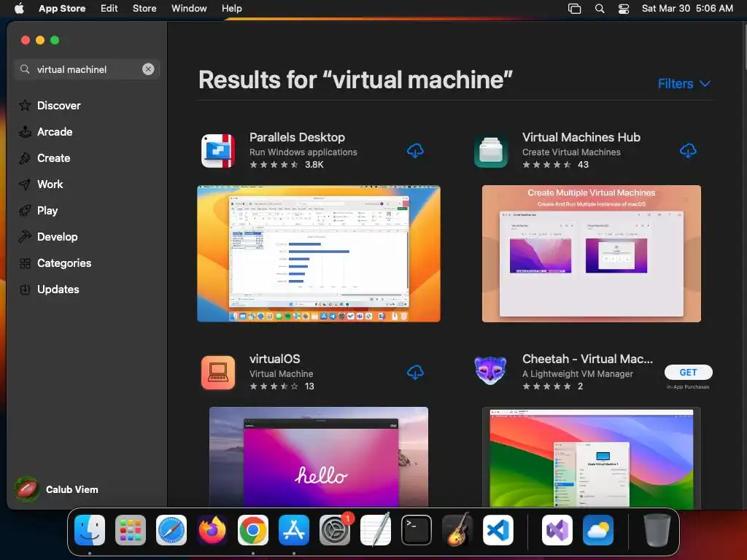This screenshot has width=747, height=560.
Task: Click the A Lightweight VM Manager subtitle
Action: point(578,374)
